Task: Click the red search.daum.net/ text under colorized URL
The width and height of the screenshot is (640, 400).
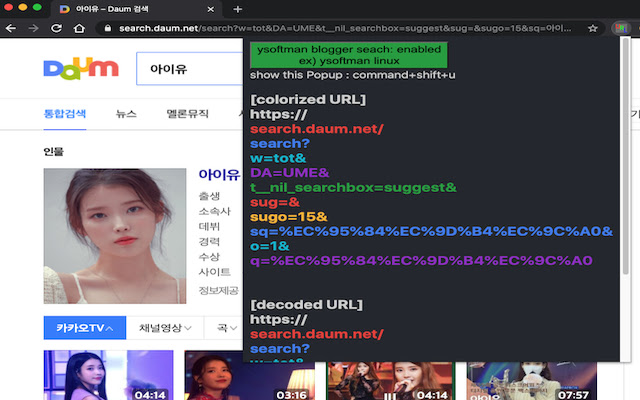Action: tap(317, 129)
